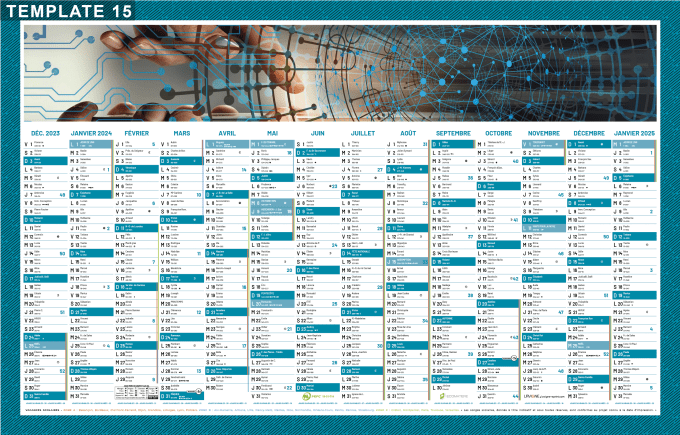
Task: Select the DÉC. 2023 month header
Action: [45, 133]
